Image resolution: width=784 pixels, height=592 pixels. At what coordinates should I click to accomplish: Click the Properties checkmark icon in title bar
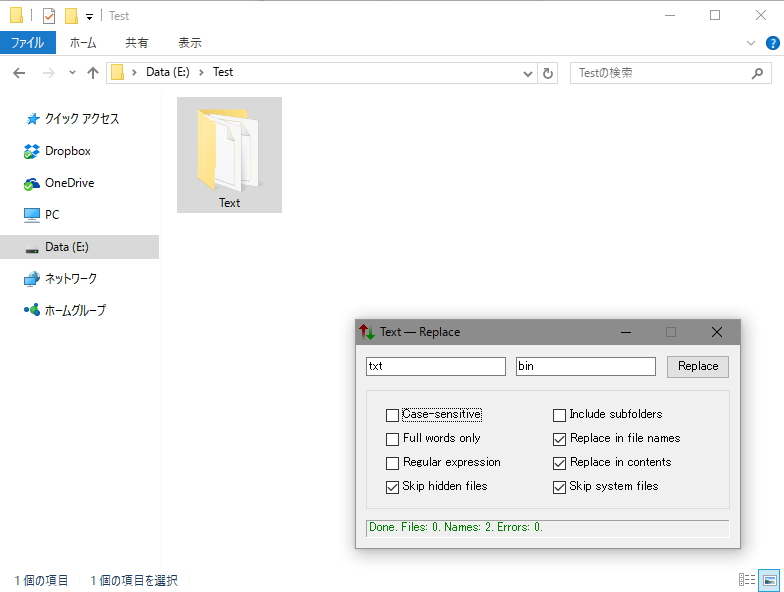(48, 16)
